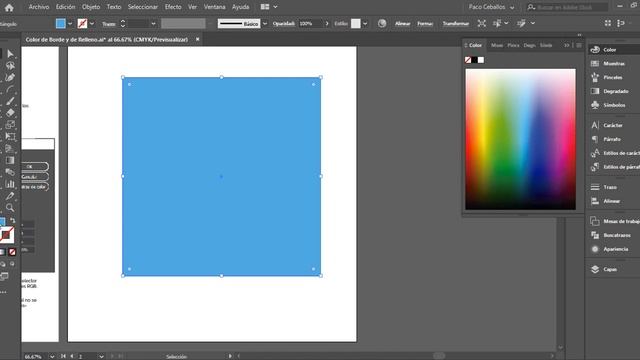The height and width of the screenshot is (360, 640).
Task: Open Muestras panel in side dock
Action: click(609, 64)
